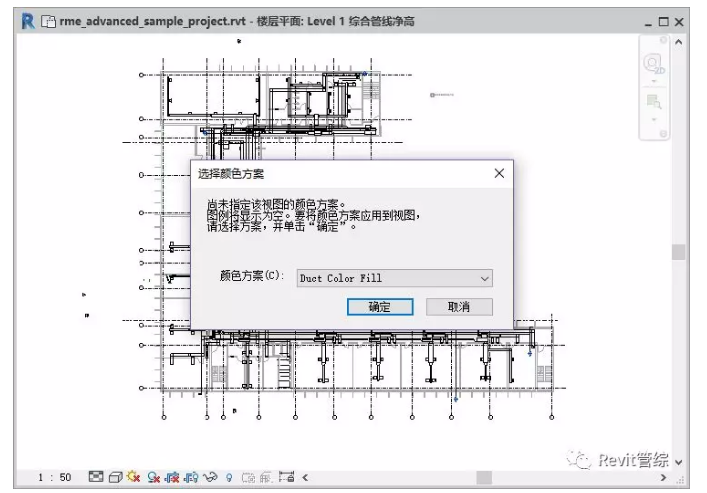The height and width of the screenshot is (493, 707).
Task: Toggle Reveal Hidden Elements lightbulb icon
Action: 229,477
